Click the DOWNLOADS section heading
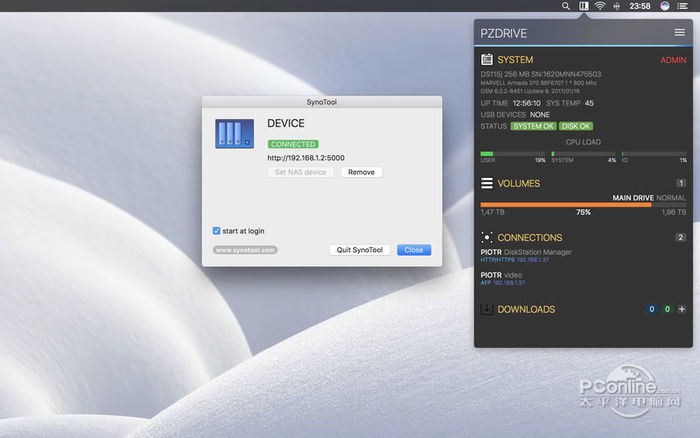The height and width of the screenshot is (438, 700). pyautogui.click(x=526, y=309)
